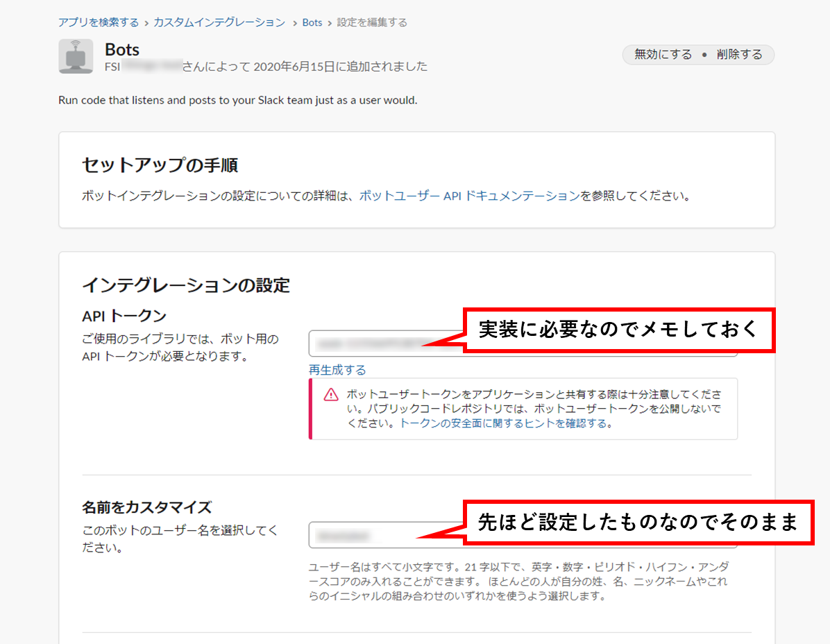Click 再生成する to regenerate the token
The image size is (830, 644).
tap(337, 370)
